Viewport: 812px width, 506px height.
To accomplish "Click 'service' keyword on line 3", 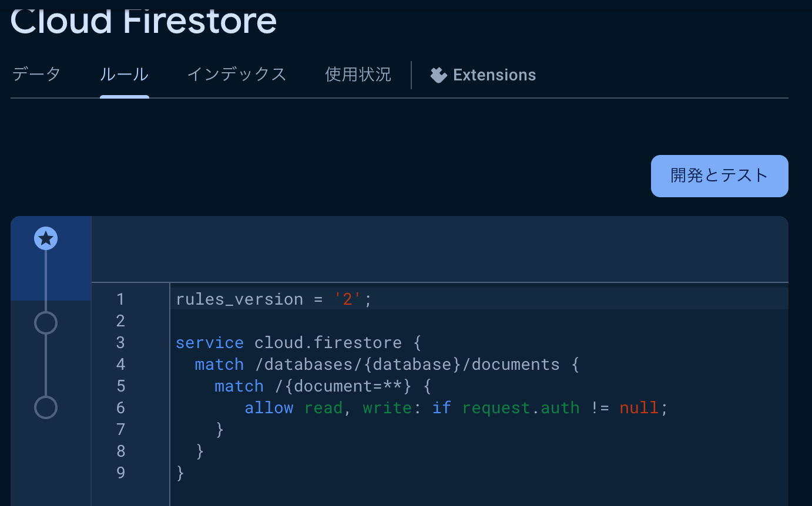I will pyautogui.click(x=210, y=343).
